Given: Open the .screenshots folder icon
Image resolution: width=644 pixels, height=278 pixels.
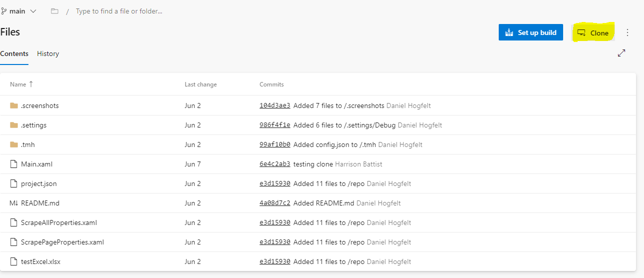Looking at the screenshot, I should click(14, 105).
